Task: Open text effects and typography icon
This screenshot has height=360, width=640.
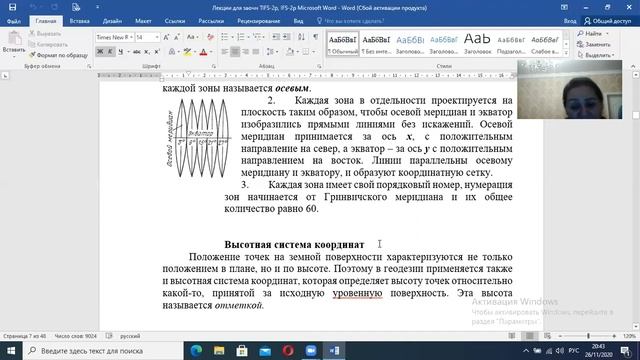Action: click(x=172, y=52)
